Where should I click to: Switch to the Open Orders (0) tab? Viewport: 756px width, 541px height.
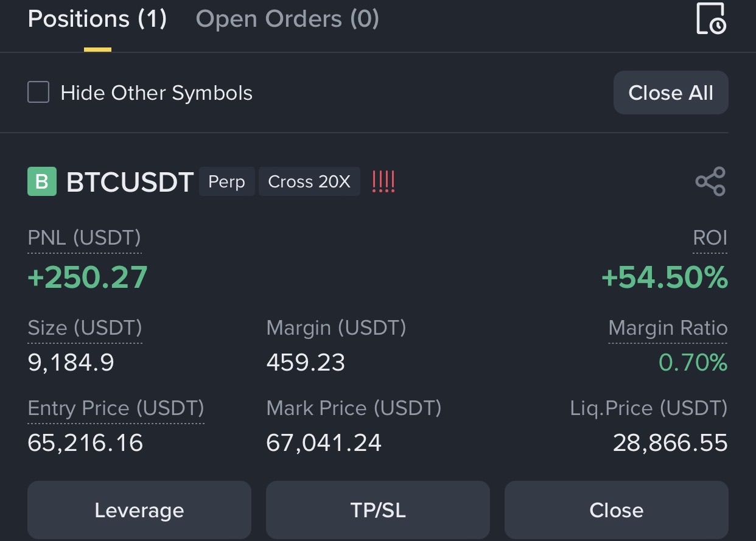[287, 19]
